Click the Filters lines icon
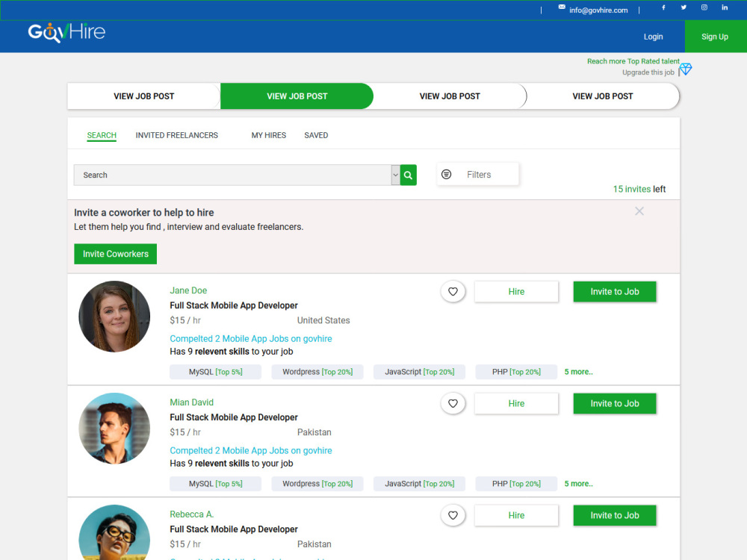Screen dimensions: 747x560 coord(447,174)
